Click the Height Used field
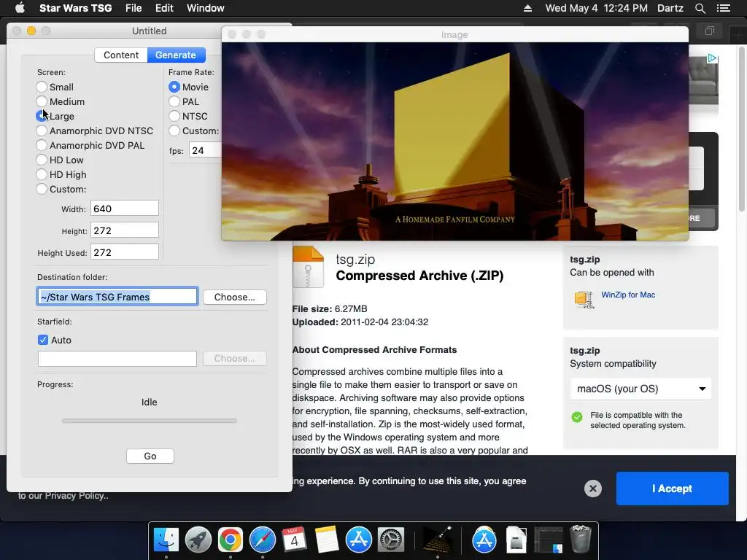Screen dimensions: 747x560 coord(125,252)
